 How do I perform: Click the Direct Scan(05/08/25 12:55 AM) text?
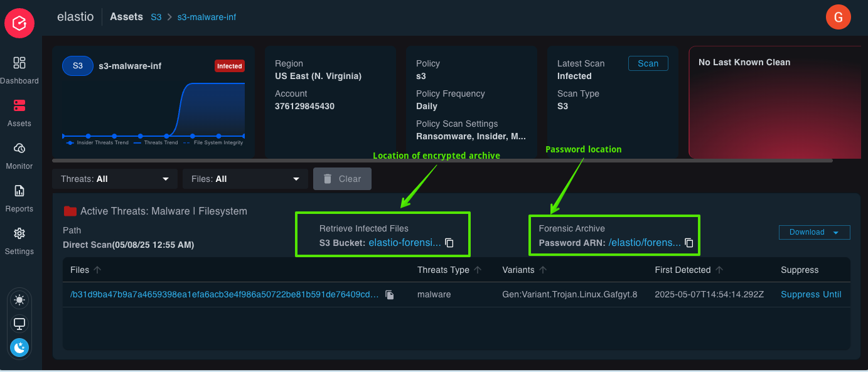129,245
